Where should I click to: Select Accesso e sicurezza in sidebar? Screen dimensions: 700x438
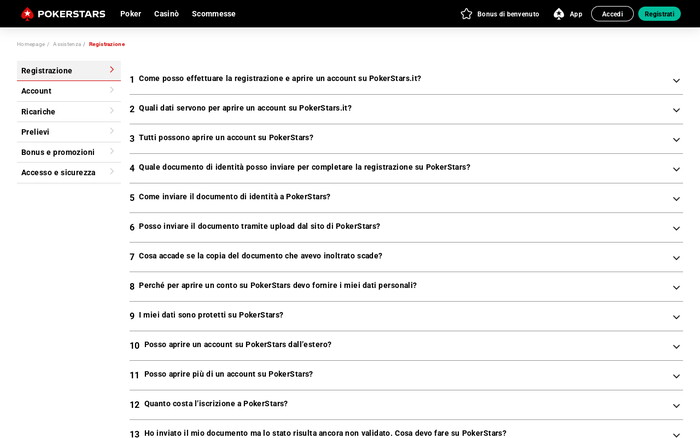(x=69, y=173)
